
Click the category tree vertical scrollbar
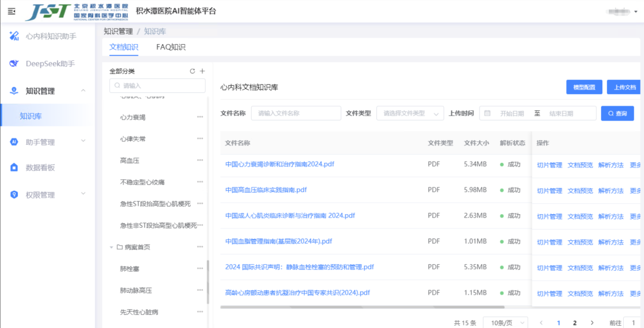pyautogui.click(x=208, y=283)
